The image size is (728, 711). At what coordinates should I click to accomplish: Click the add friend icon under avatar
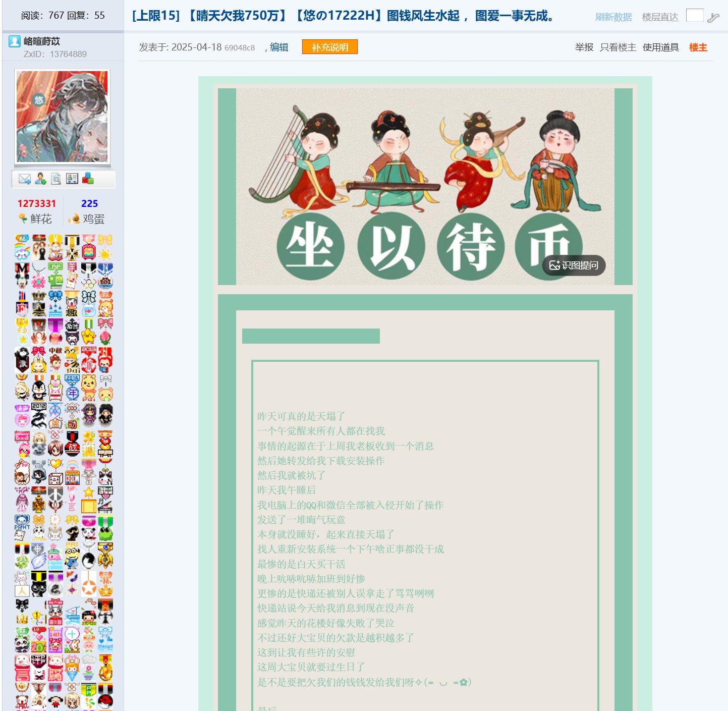40,179
